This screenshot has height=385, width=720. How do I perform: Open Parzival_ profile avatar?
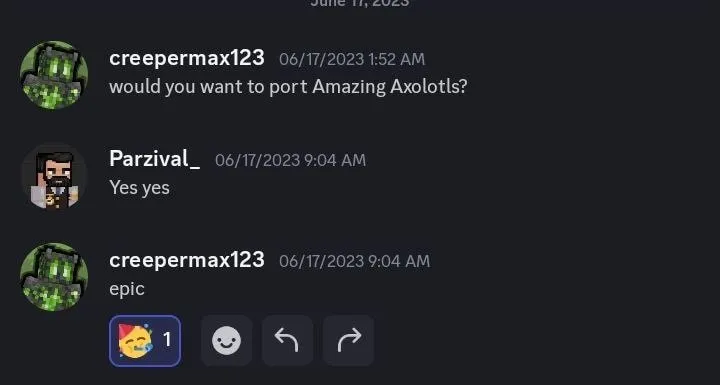click(x=54, y=177)
